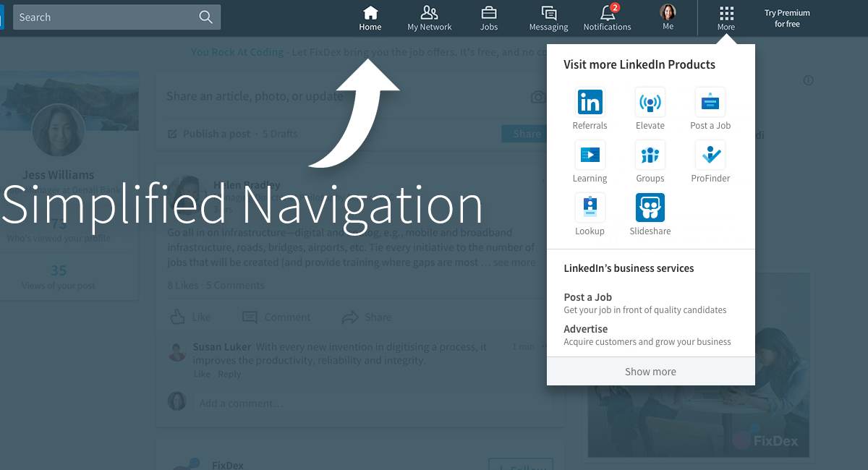The width and height of the screenshot is (868, 470).
Task: Open the ProFinder product icon
Action: (x=710, y=162)
